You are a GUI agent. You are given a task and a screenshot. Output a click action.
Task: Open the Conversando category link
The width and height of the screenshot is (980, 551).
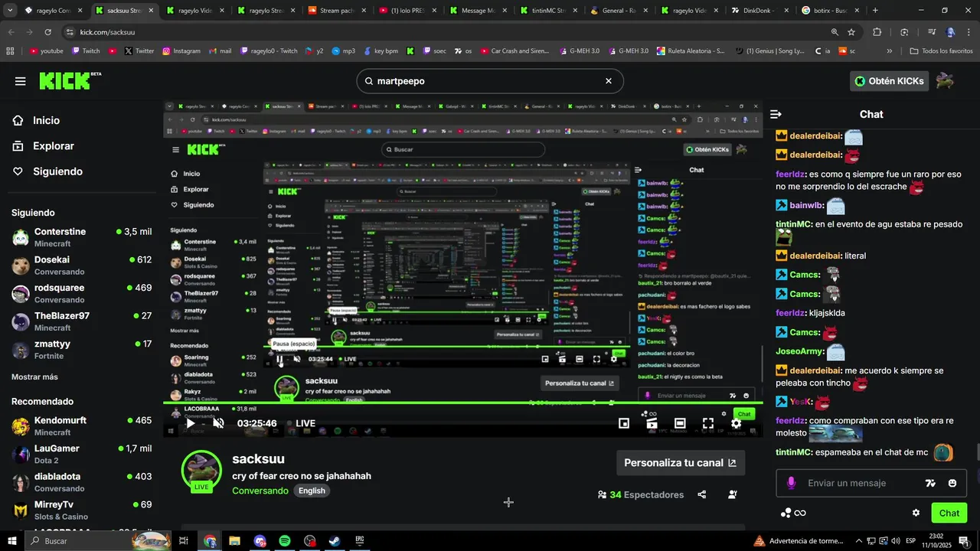pos(260,491)
